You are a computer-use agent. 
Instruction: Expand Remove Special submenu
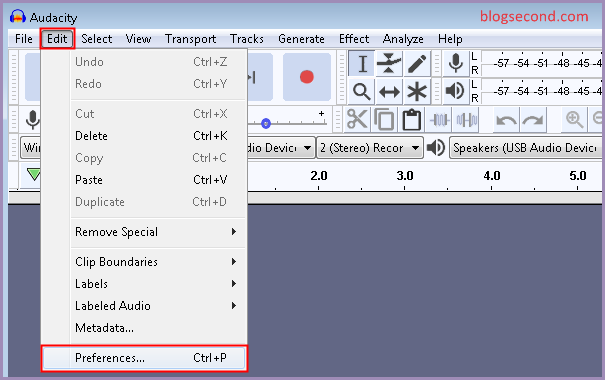point(144,232)
